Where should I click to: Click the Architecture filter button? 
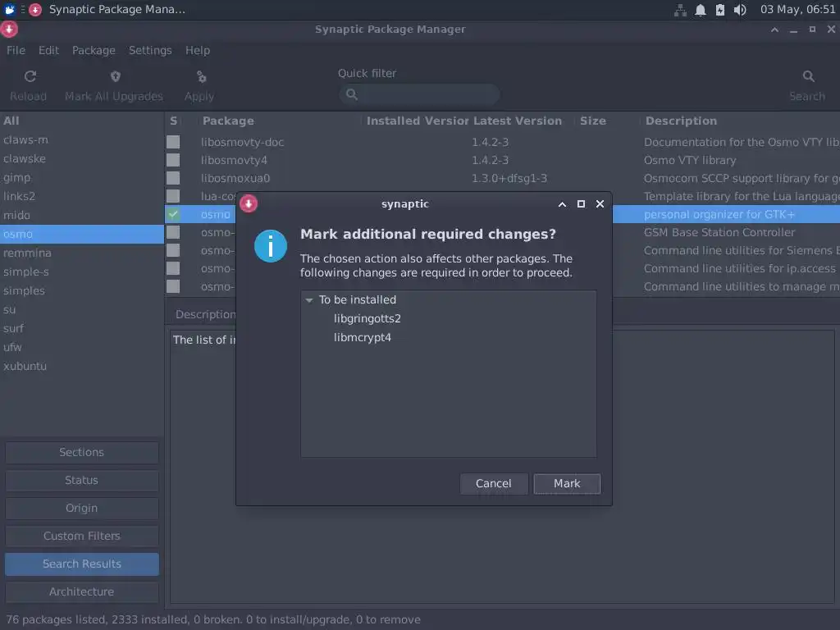tap(82, 591)
